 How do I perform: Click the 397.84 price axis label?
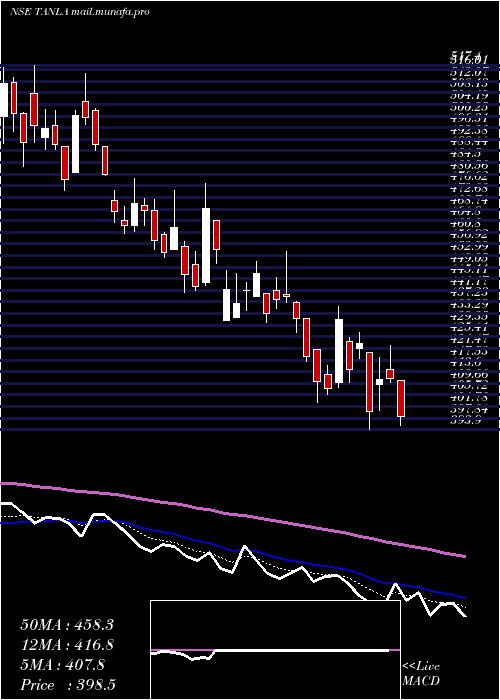pos(469,409)
